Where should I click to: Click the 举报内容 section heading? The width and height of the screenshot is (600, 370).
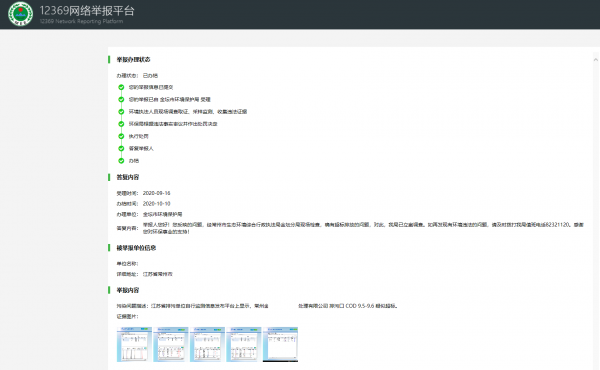[x=128, y=290]
